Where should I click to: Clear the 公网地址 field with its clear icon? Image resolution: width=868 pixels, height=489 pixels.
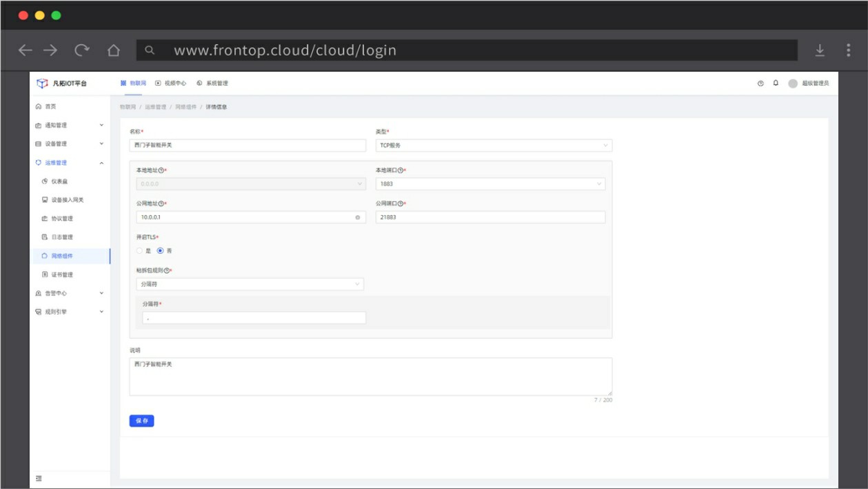point(357,217)
